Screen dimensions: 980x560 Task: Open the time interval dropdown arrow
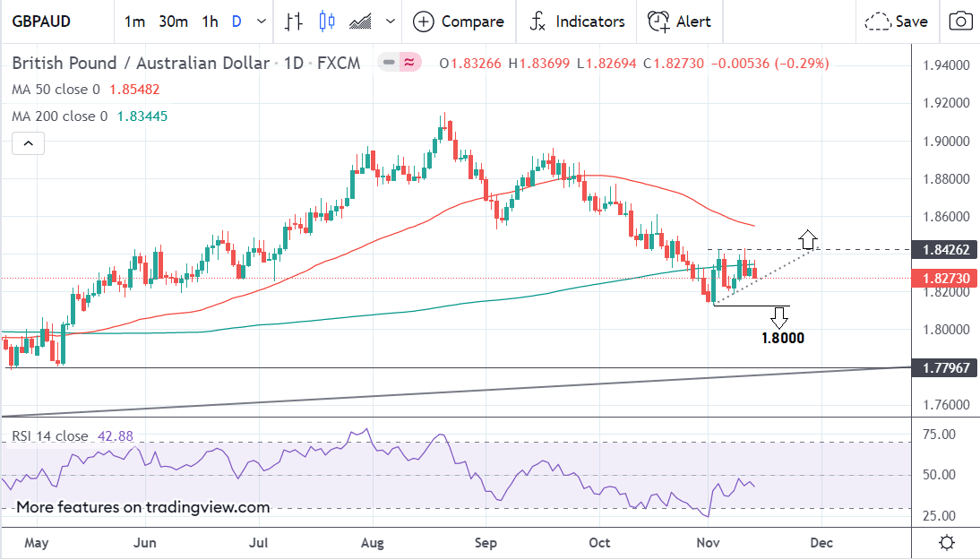tap(261, 22)
